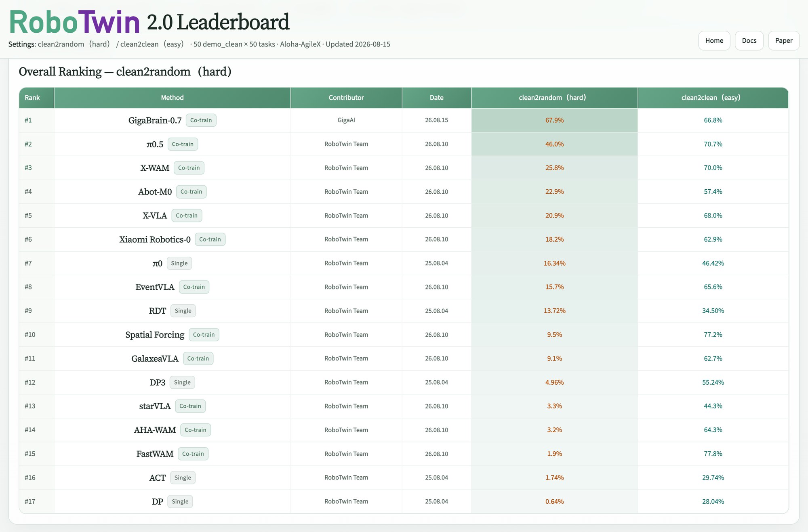Image resolution: width=808 pixels, height=532 pixels.
Task: Click the Co-train badge beside Abot-M0
Action: coord(191,192)
